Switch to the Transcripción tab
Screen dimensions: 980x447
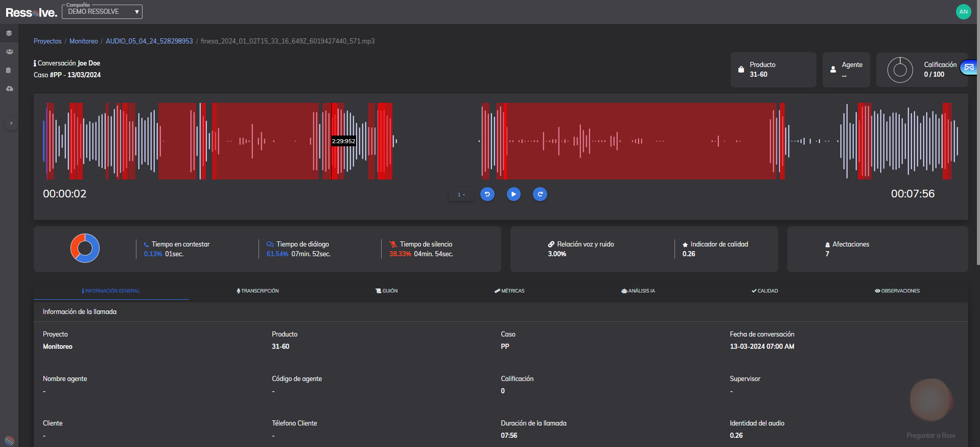coord(258,291)
